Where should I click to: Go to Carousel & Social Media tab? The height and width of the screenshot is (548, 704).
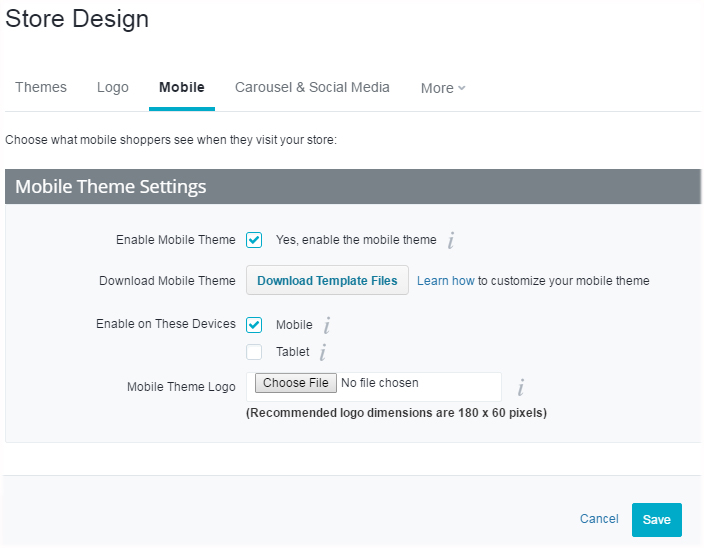[312, 87]
